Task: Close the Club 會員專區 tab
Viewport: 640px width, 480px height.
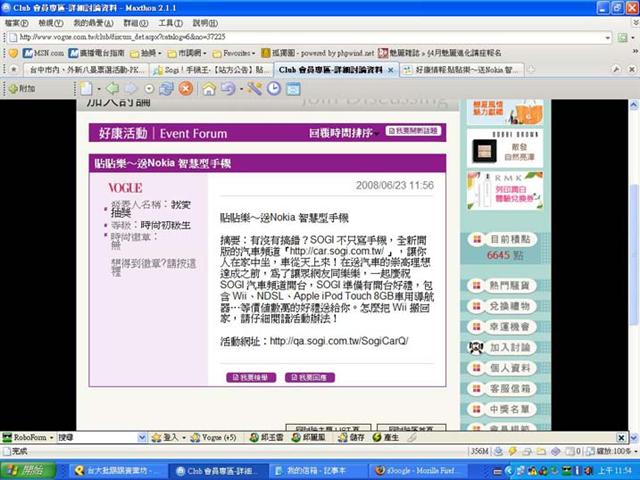Action: [x=391, y=70]
